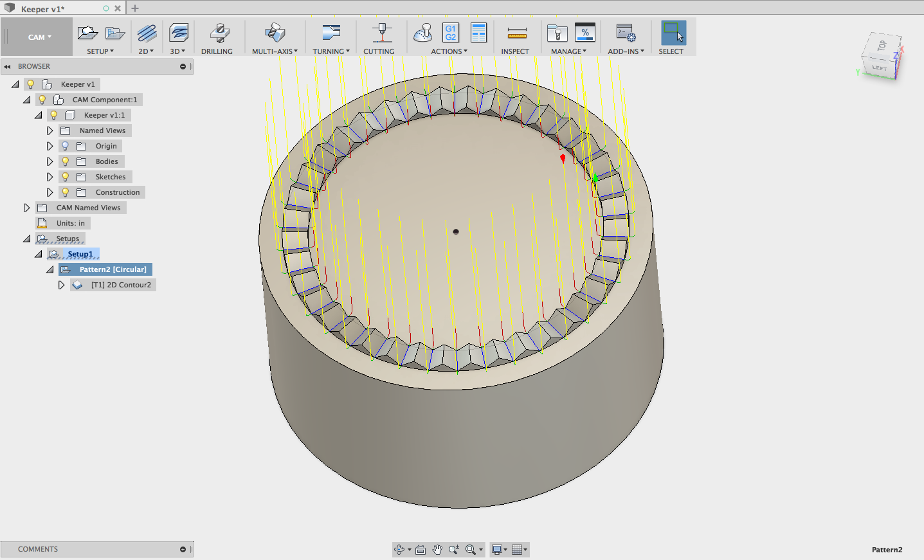The height and width of the screenshot is (560, 924).
Task: Collapse the Browser panel with the double arrows
Action: [7, 66]
